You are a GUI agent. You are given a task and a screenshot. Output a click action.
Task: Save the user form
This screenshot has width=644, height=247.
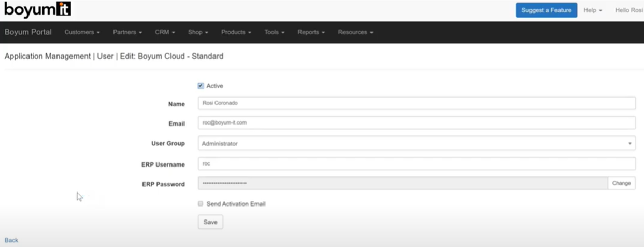click(x=210, y=222)
